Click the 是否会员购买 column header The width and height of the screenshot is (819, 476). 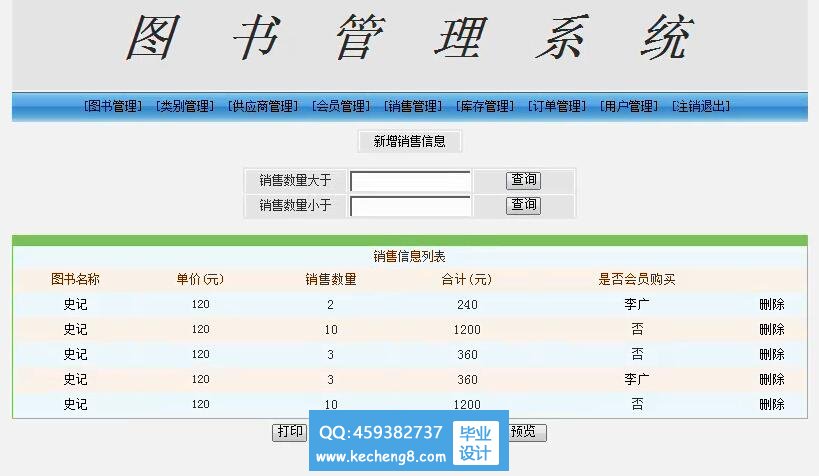[x=637, y=280]
